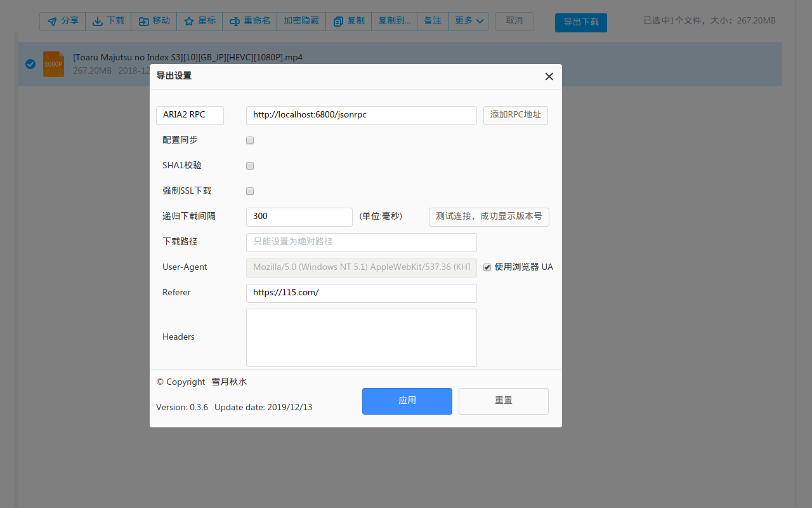Click the Copy (复制) toolbar button
The width and height of the screenshot is (812, 508).
click(x=348, y=21)
